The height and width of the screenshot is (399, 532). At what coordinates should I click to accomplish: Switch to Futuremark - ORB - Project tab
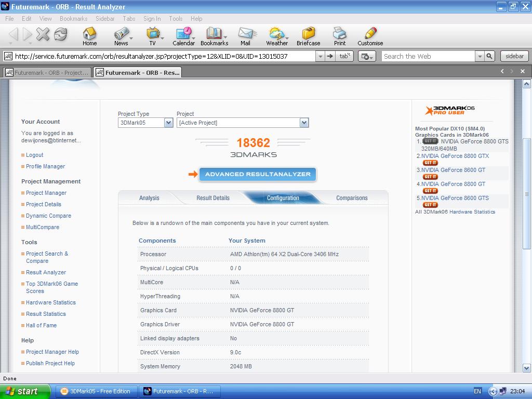pos(47,72)
